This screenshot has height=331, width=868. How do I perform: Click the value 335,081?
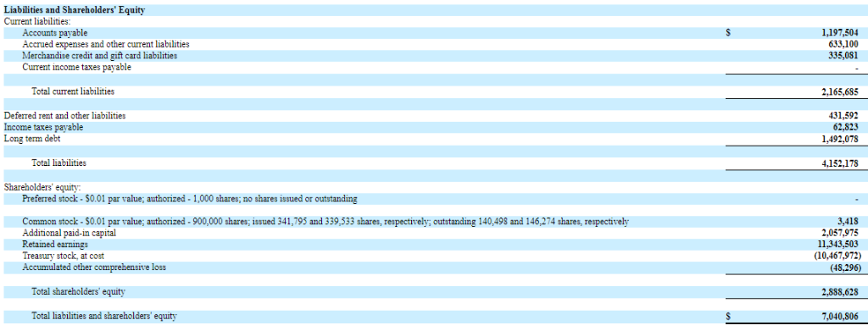tap(843, 56)
